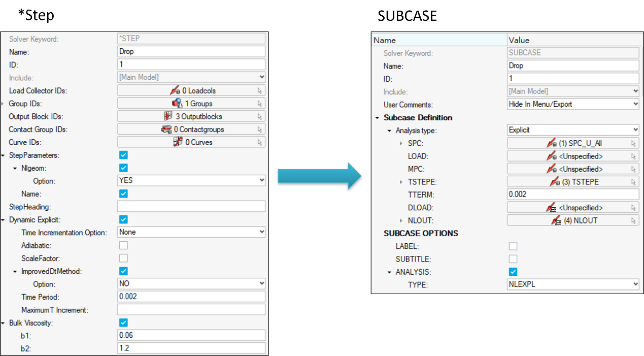The width and height of the screenshot is (644, 356).
Task: Click the Curves icon in Curve IDs field
Action: point(178,142)
